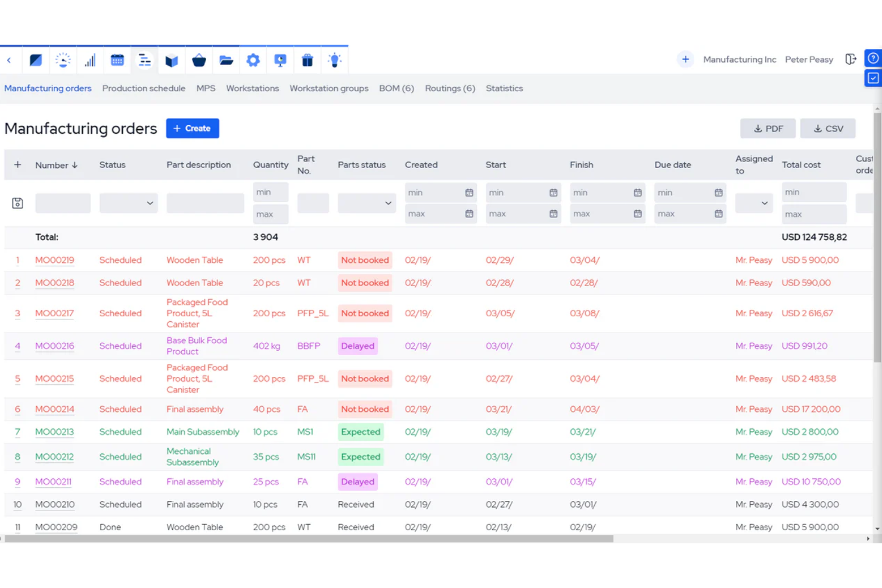Screen dimensions: 882x588
Task: Sort by the Number column header
Action: click(x=56, y=165)
